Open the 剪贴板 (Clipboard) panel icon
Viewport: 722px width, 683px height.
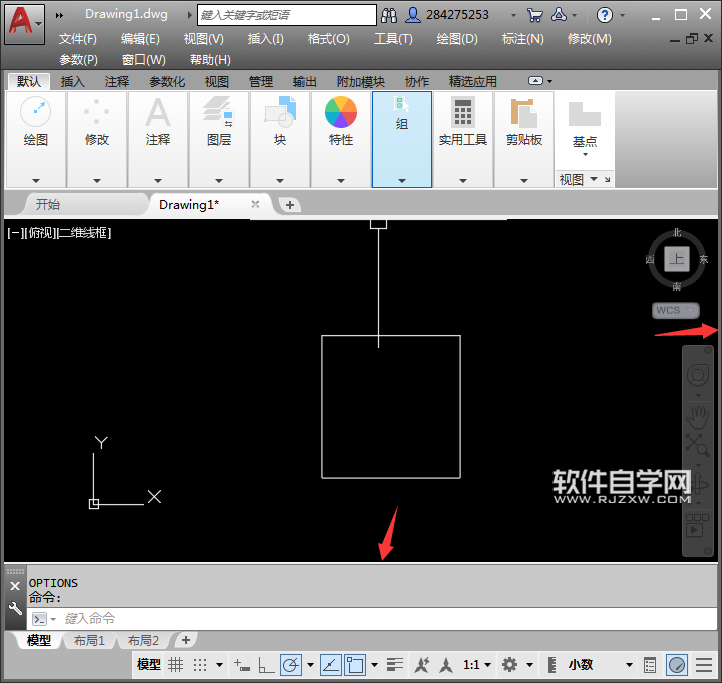coord(523,112)
